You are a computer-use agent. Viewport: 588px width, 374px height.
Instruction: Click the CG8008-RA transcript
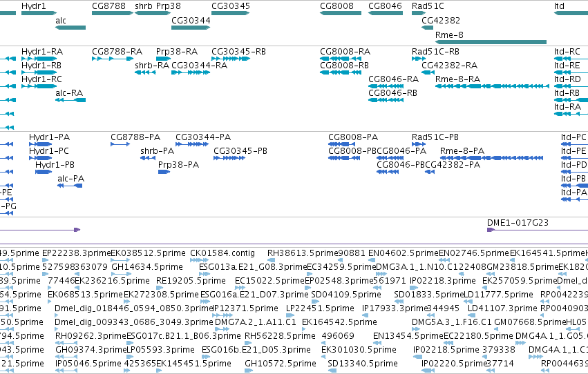[x=341, y=59]
